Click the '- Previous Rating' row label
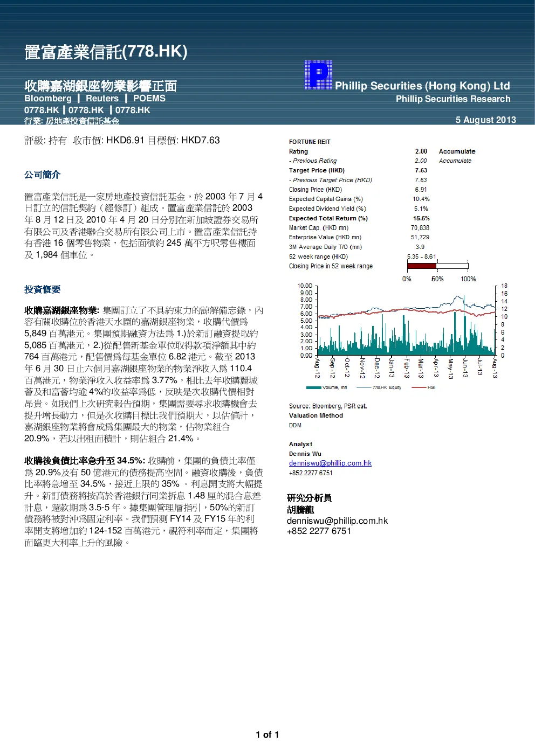Screen dimensions: 535x756 point(313,161)
